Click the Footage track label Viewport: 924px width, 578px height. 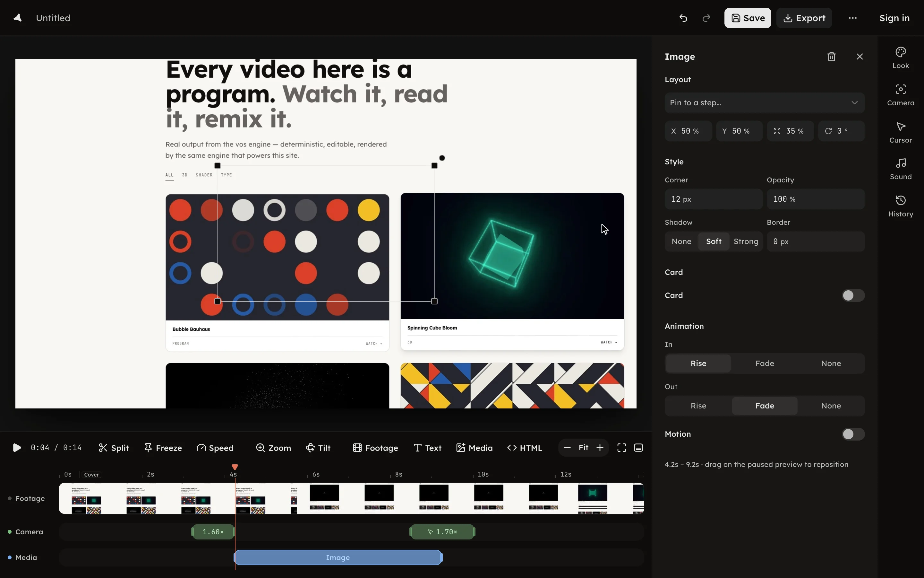30,498
